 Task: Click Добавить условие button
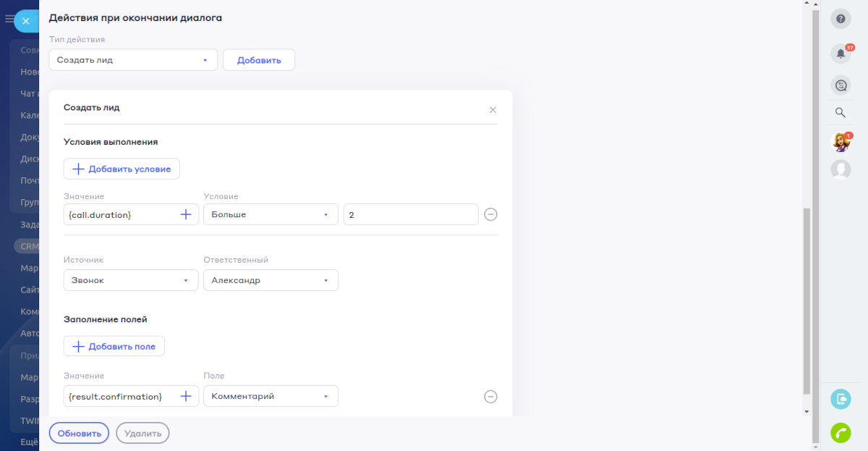(x=122, y=169)
